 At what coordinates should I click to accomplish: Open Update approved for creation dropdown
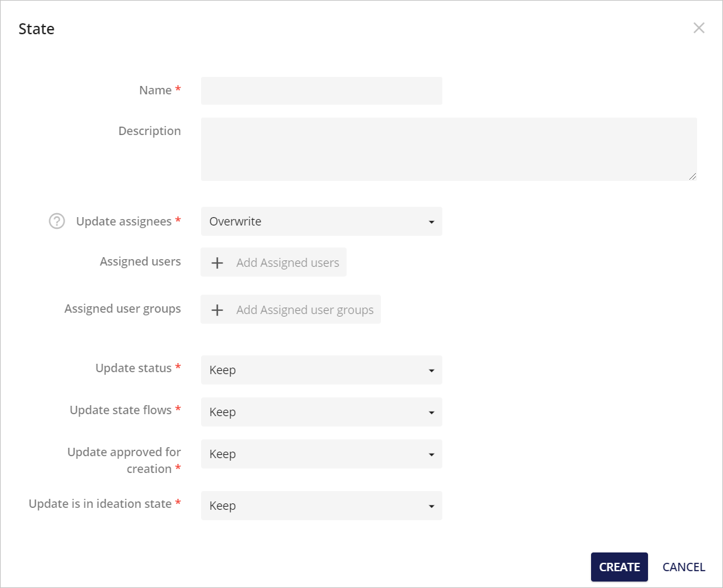point(321,454)
